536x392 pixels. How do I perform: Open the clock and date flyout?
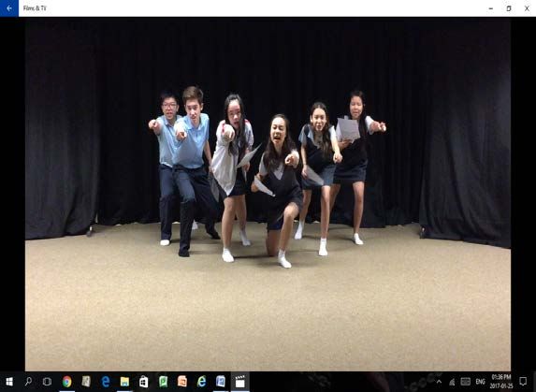pos(501,382)
